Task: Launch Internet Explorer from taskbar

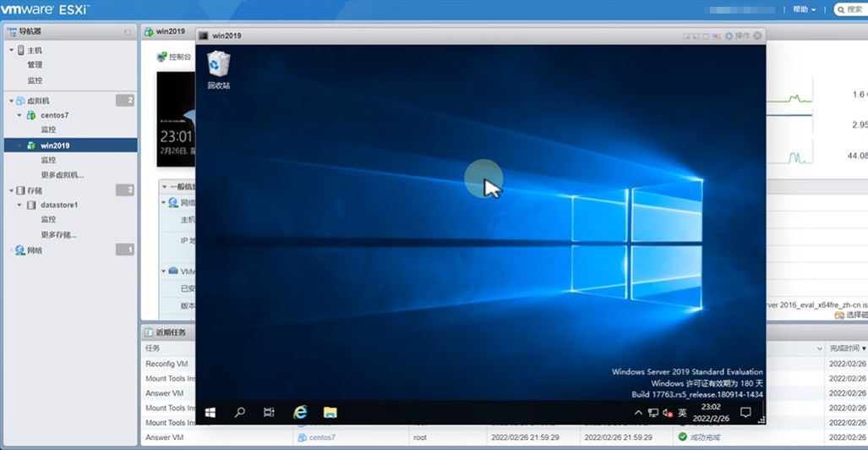Action: coord(300,413)
